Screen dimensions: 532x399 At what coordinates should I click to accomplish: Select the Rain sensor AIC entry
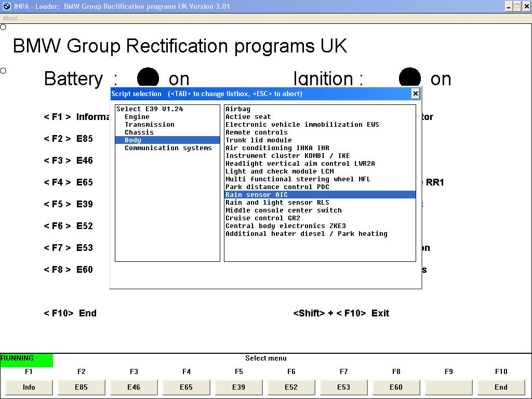(320, 195)
